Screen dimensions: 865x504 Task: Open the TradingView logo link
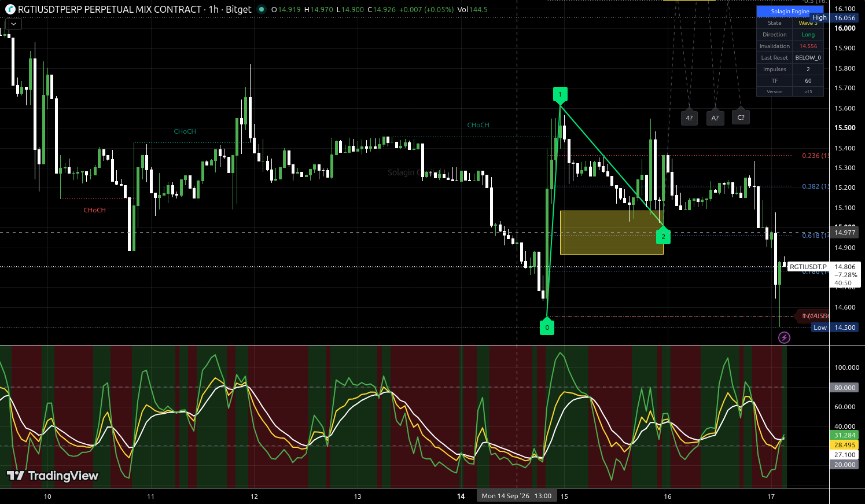pos(53,476)
